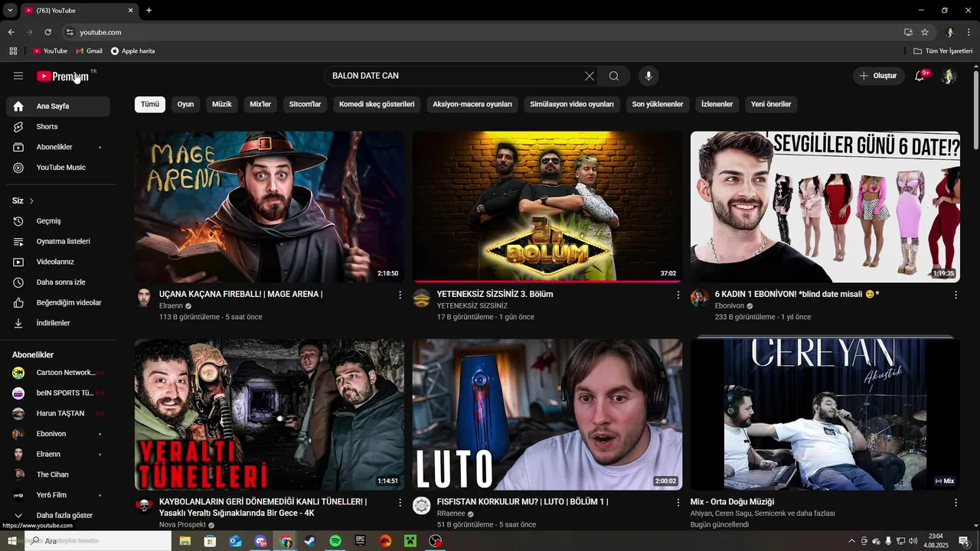Open Sevgililer Günü 6 Date thumbnail
This screenshot has height=551, width=980.
tap(825, 207)
